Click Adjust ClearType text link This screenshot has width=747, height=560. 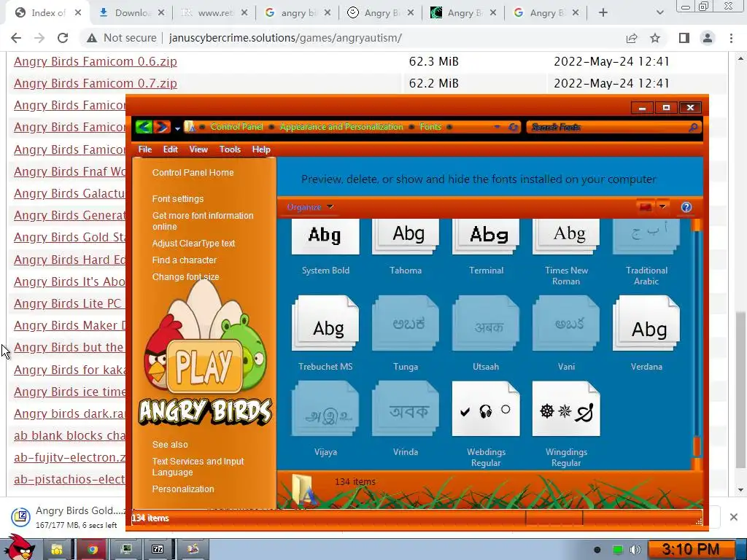pos(193,244)
